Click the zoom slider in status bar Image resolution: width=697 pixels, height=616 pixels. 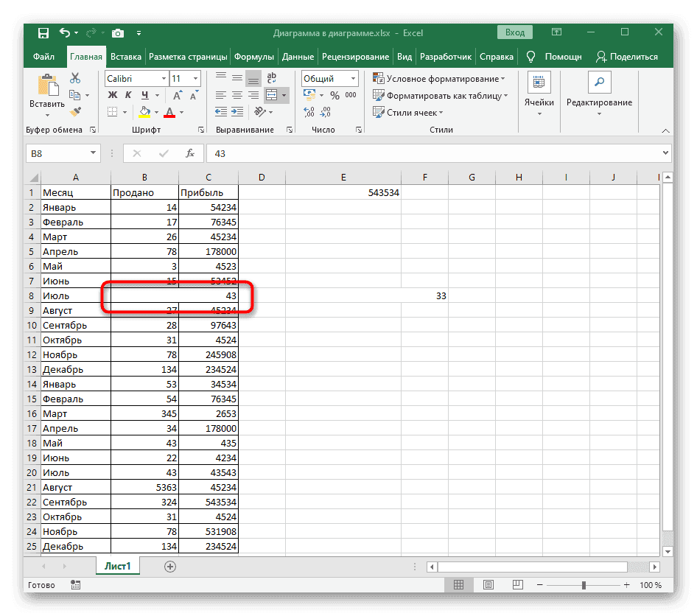[x=584, y=585]
